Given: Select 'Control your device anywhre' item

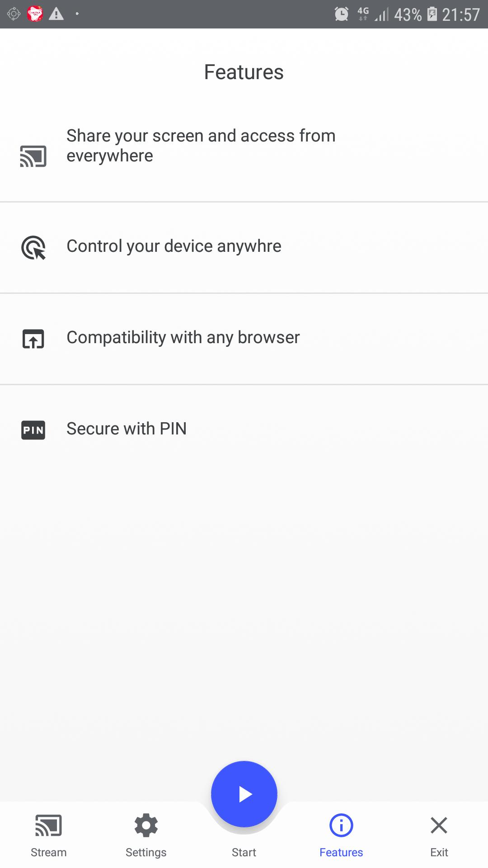Looking at the screenshot, I should (174, 246).
